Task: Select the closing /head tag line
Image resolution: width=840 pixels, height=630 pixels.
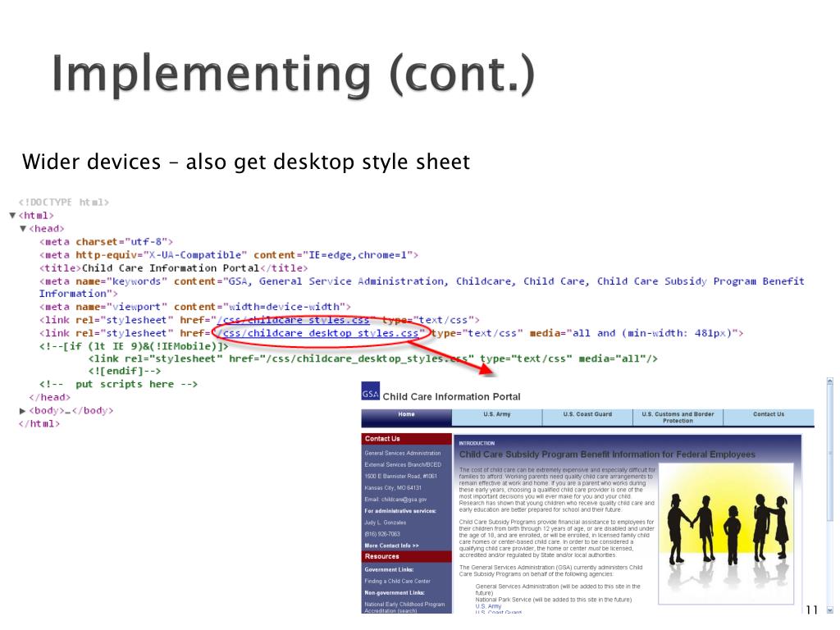Action: (x=50, y=398)
